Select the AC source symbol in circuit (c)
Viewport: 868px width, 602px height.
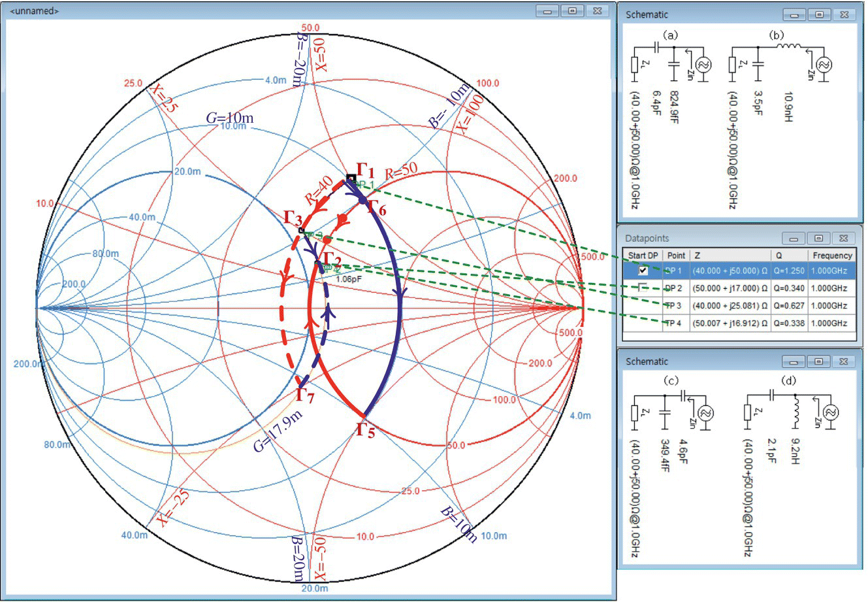705,413
